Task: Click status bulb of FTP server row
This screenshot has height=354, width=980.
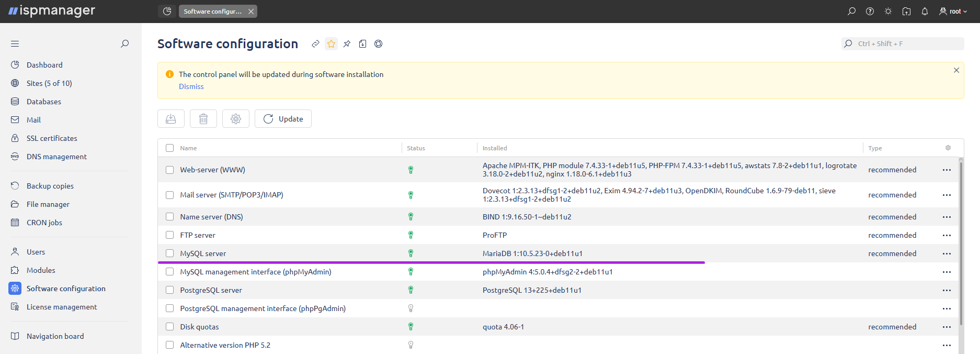Action: (411, 235)
